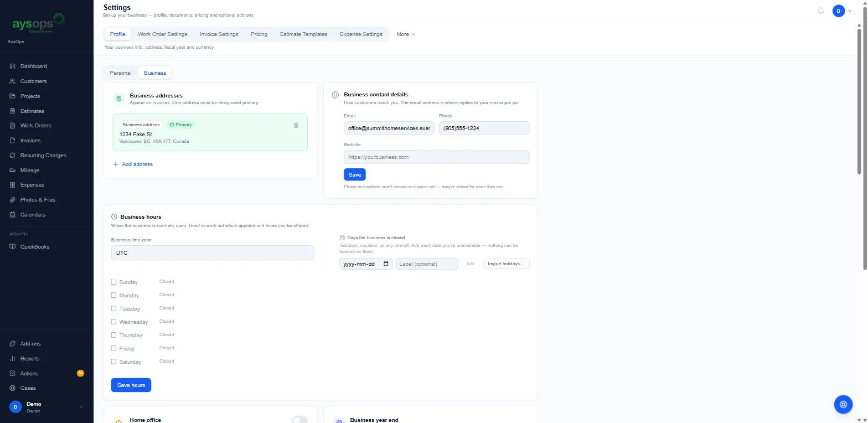Open the QuickBooks add-on icon

[x=13, y=247]
